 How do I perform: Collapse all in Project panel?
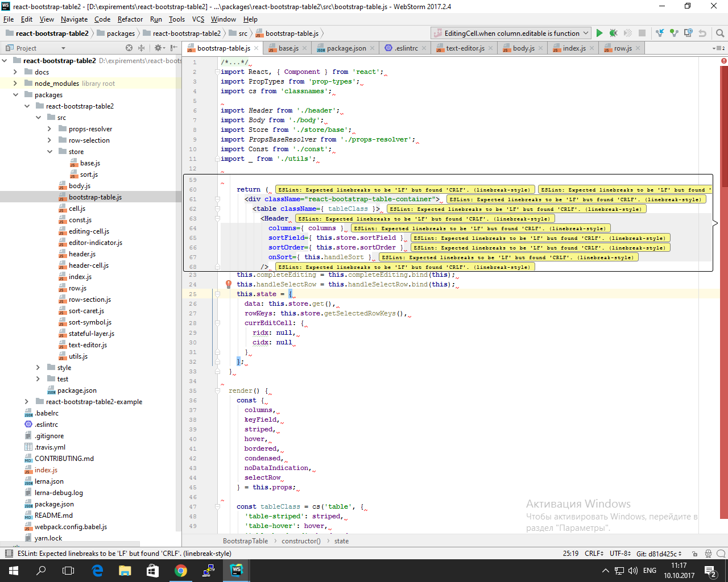tap(141, 48)
